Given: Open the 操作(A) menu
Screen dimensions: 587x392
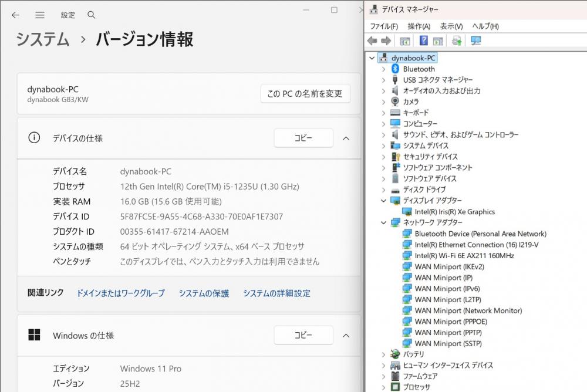Looking at the screenshot, I should 419,26.
